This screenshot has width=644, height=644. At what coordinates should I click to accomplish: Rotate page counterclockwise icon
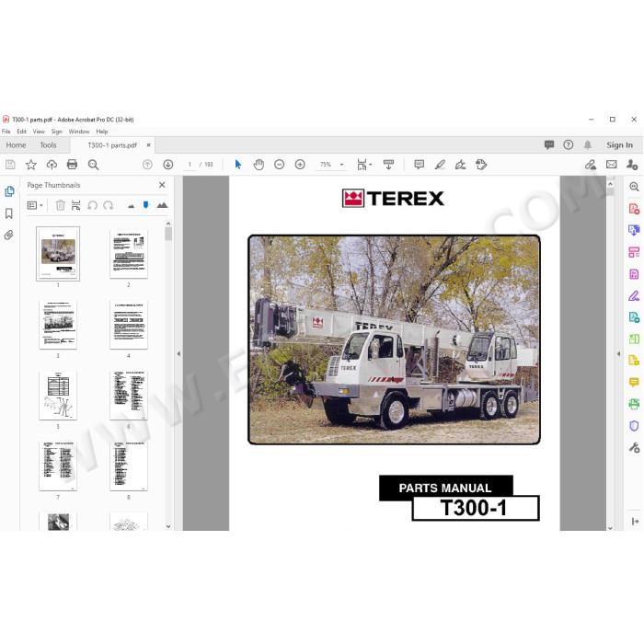pos(92,205)
